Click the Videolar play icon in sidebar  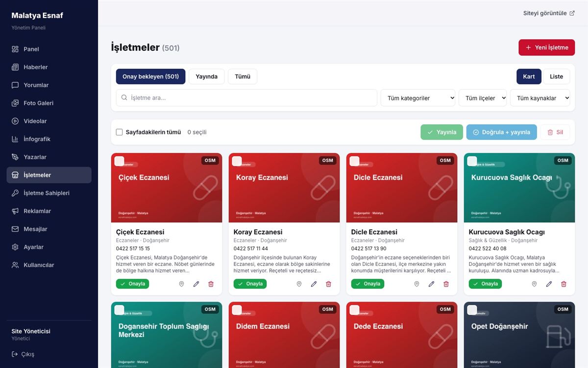coord(15,121)
